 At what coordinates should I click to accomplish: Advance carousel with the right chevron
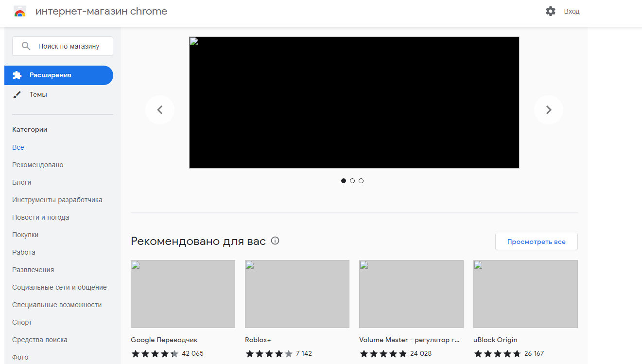tap(548, 109)
